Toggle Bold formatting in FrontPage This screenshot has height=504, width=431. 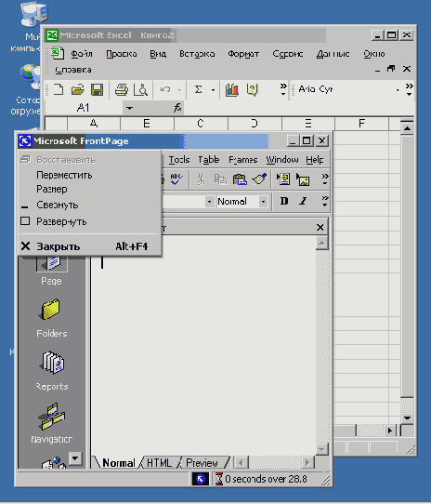[284, 201]
